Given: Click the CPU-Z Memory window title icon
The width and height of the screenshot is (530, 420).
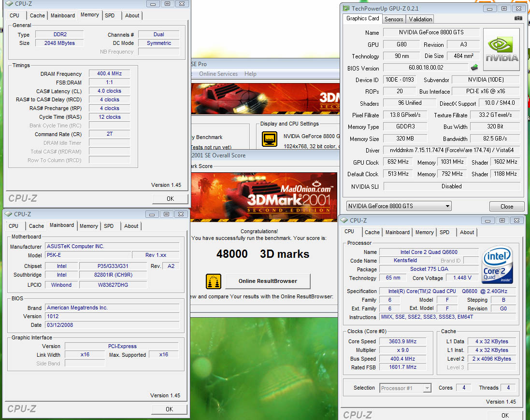Looking at the screenshot, I should tap(10, 4).
